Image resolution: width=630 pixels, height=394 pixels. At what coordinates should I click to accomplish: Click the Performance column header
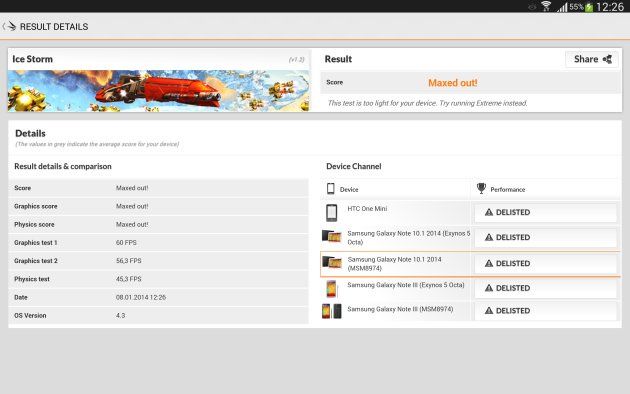point(507,190)
